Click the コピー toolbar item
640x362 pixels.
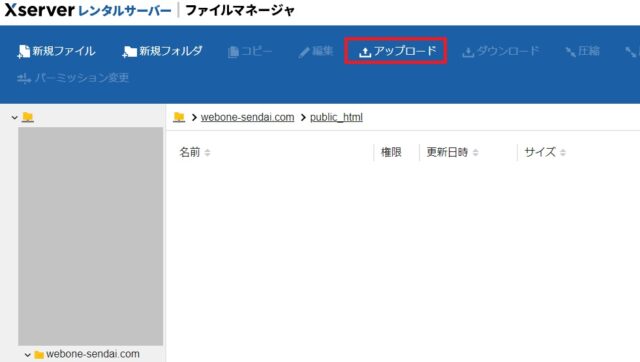(x=250, y=51)
